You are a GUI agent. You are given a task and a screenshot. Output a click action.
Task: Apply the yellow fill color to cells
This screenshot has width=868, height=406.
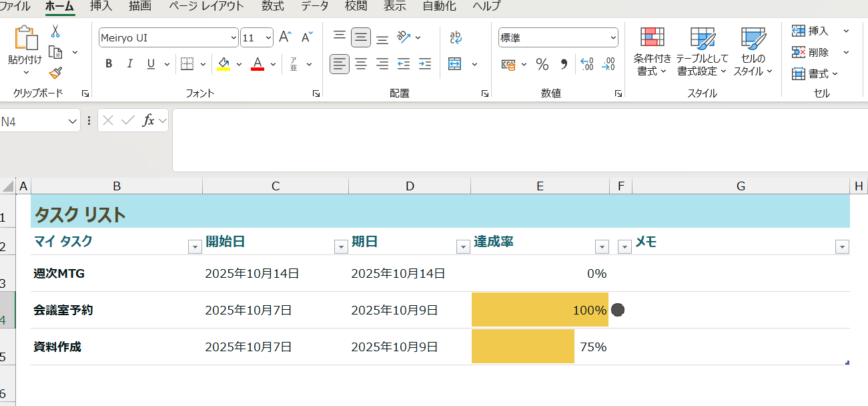223,63
